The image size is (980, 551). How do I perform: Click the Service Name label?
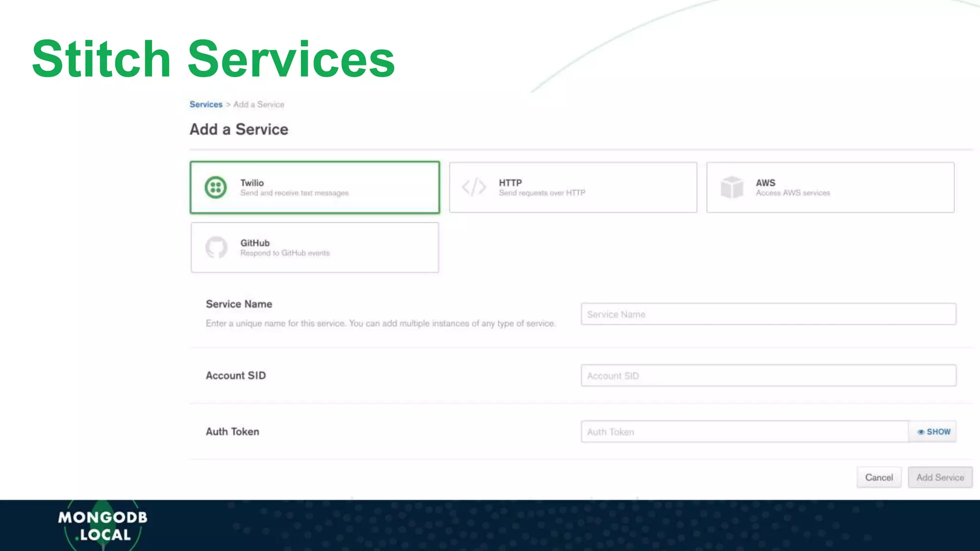point(239,304)
